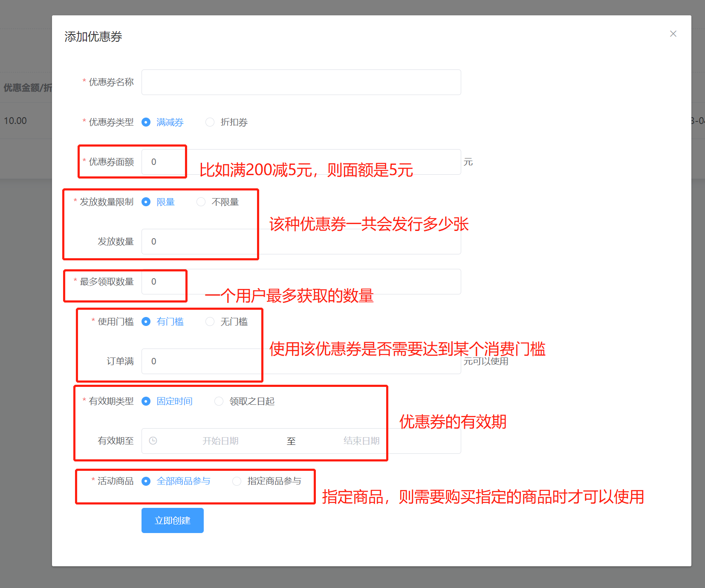This screenshot has height=588, width=705.
Task: Select the 满减券 radio option
Action: pos(162,122)
